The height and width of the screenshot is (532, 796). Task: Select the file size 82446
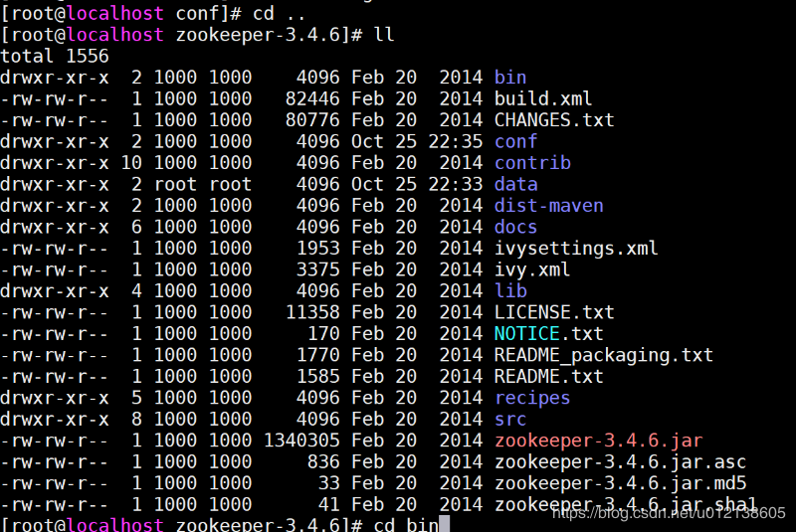[x=312, y=98]
